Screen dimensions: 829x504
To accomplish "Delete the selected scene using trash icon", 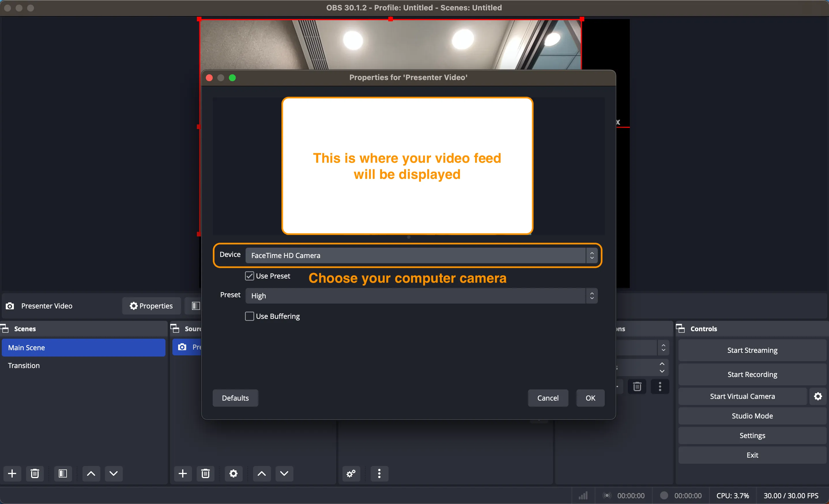I will [x=35, y=473].
